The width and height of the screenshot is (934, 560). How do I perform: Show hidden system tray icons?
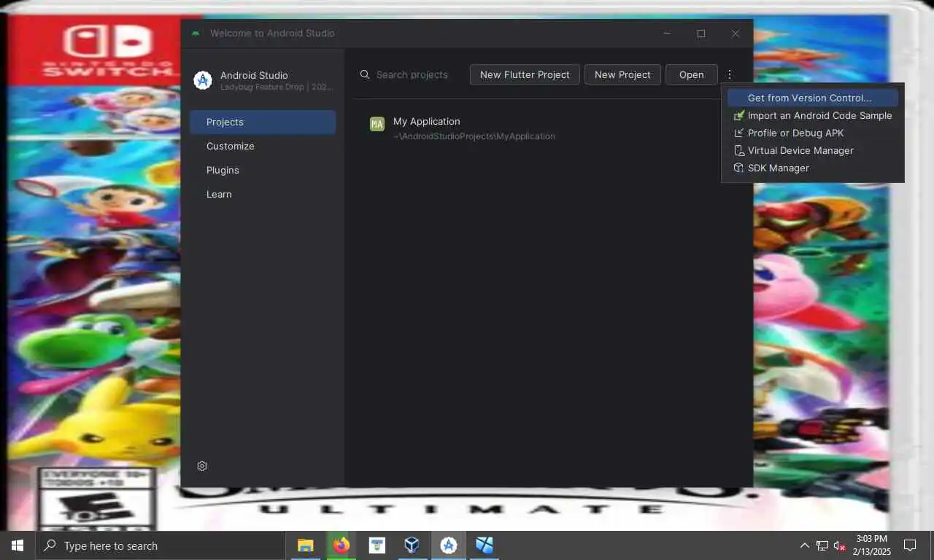tap(804, 545)
